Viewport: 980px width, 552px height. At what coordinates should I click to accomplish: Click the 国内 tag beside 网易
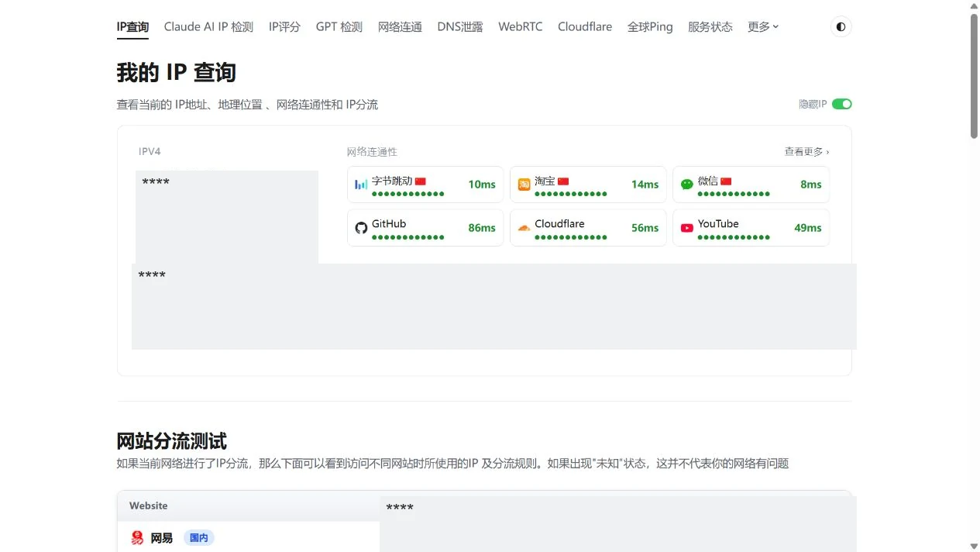tap(199, 538)
